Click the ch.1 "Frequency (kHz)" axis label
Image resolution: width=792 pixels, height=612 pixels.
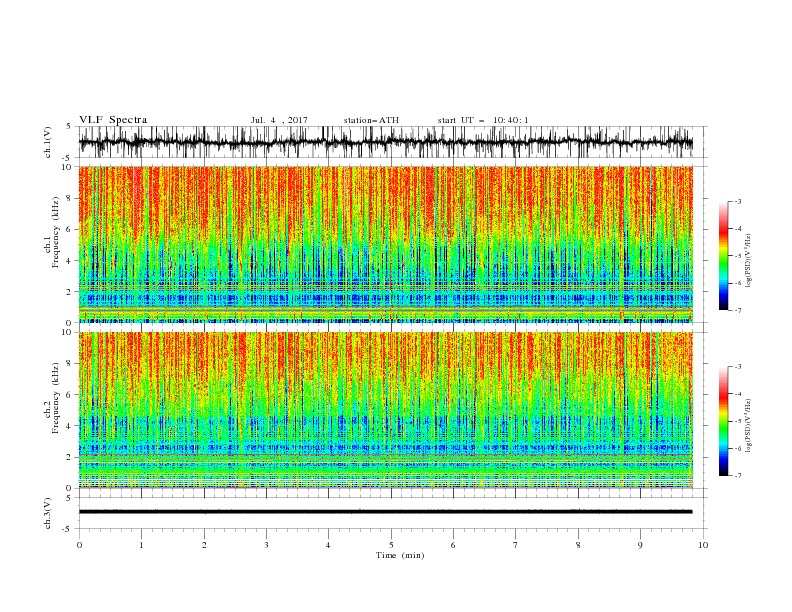(55, 233)
